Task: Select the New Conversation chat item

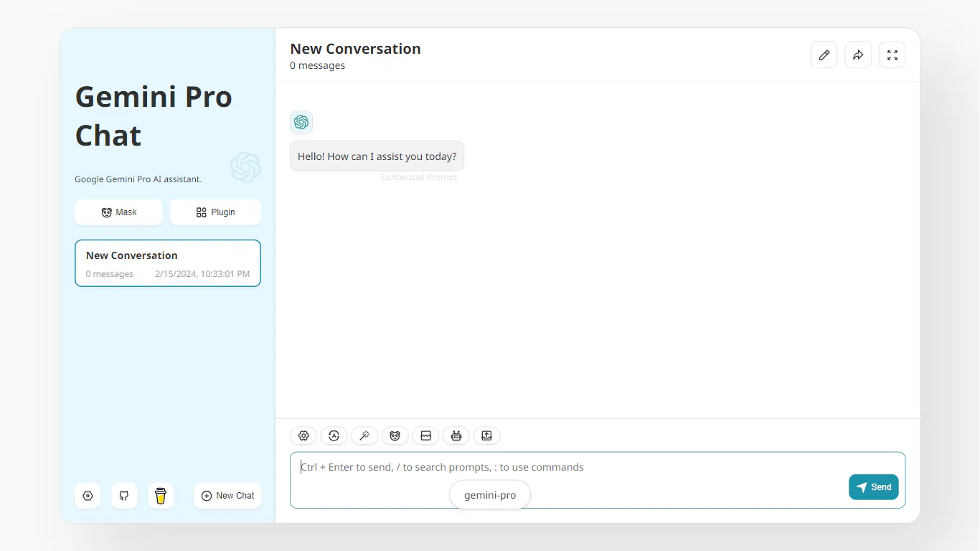Action: [x=168, y=263]
